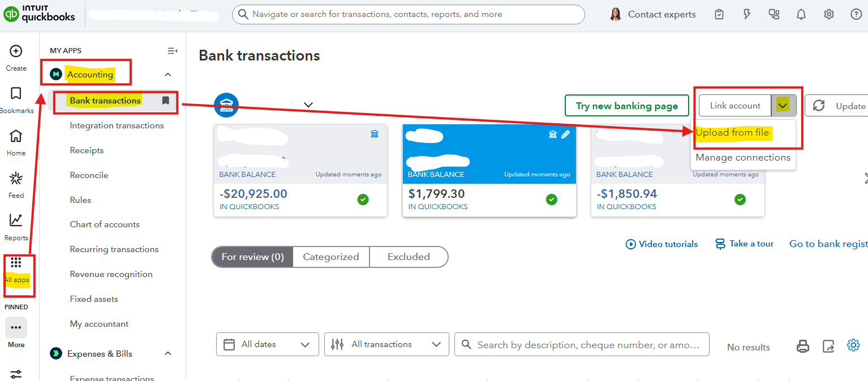This screenshot has width=868, height=381.
Task: Click the print icon near No results
Action: pos(803,347)
